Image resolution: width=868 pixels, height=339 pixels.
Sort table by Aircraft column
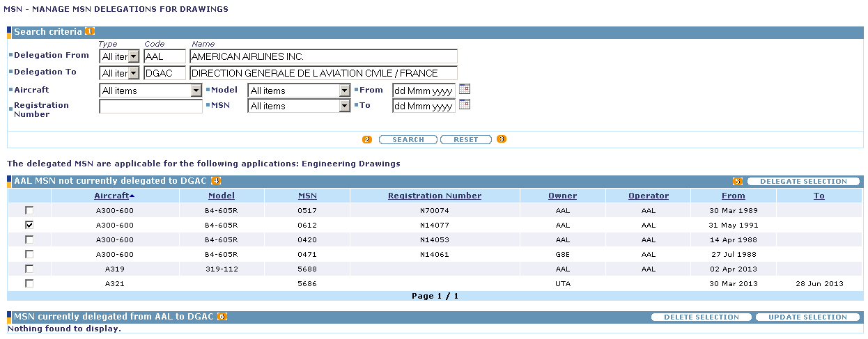click(x=114, y=196)
